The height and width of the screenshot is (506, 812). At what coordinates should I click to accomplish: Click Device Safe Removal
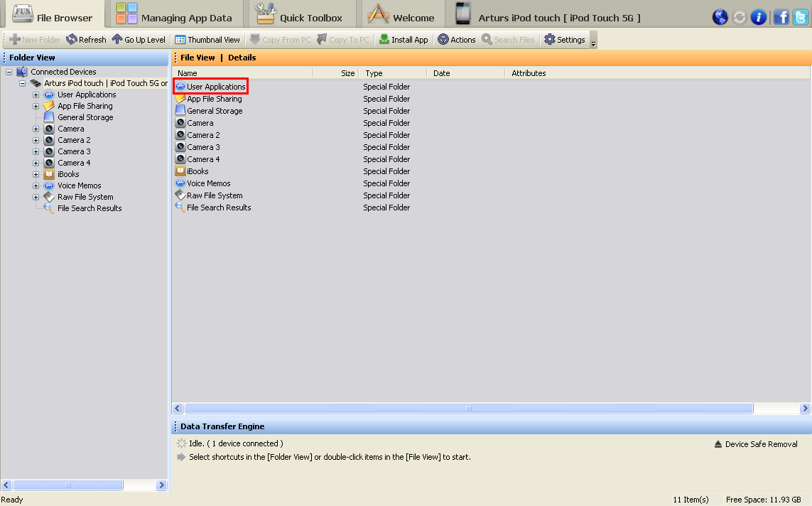[x=756, y=444]
